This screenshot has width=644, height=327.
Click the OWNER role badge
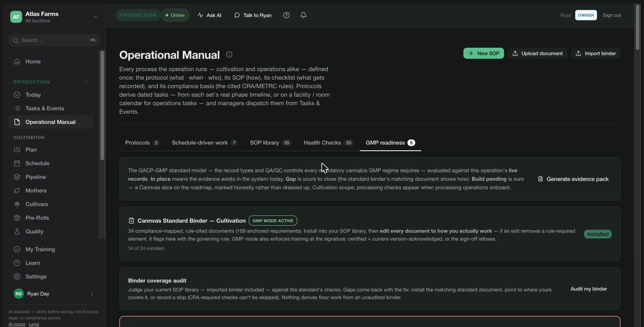tap(586, 15)
